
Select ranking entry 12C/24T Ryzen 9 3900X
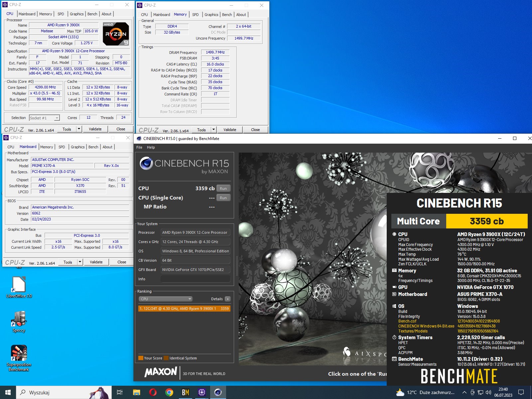point(184,309)
